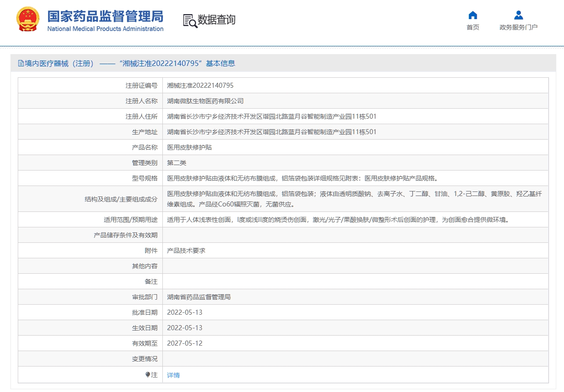Screen dimensions: 564x392
Task: Click the management category value 第二类
Action: 176,163
